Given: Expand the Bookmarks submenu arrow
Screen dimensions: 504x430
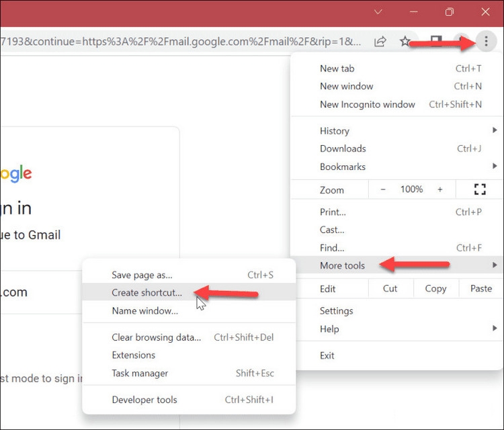Looking at the screenshot, I should (x=495, y=166).
